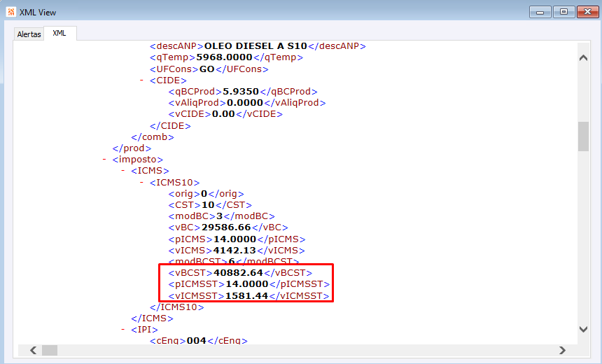Click the closing /ICMS10 tag

click(176, 307)
